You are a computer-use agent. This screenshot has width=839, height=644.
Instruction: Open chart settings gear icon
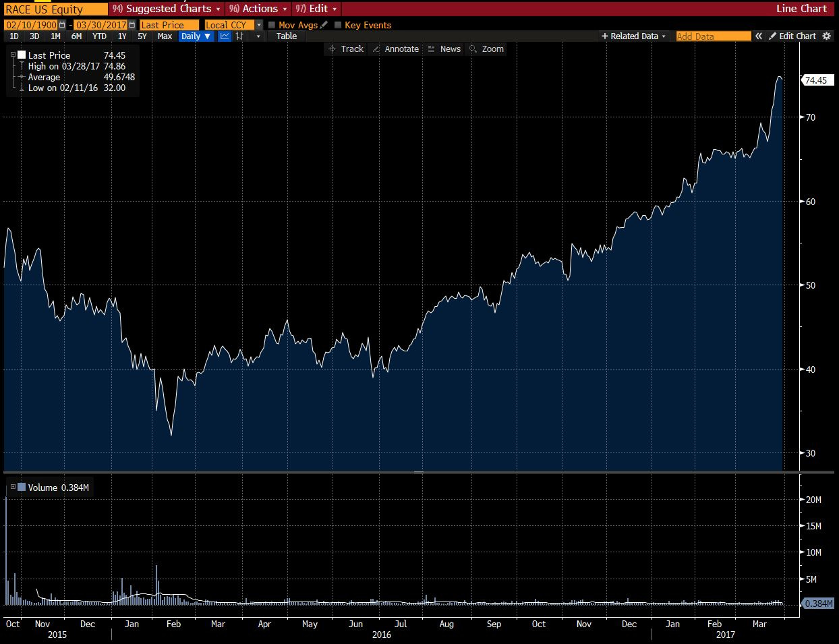coord(827,36)
